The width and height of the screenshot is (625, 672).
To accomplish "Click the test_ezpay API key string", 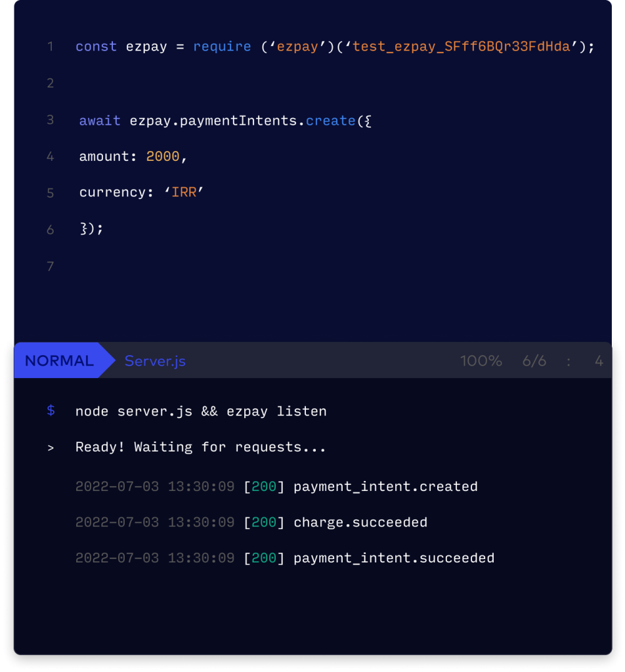I will (462, 47).
